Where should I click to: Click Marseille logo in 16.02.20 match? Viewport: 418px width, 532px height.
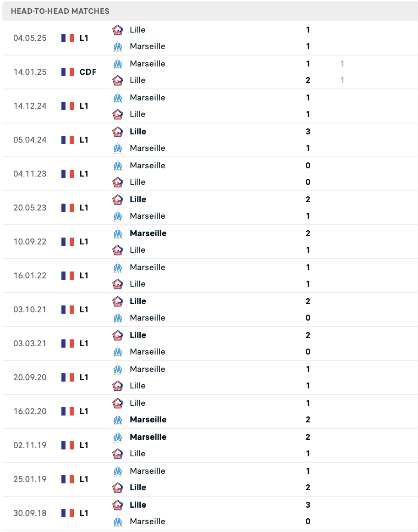[x=118, y=420]
